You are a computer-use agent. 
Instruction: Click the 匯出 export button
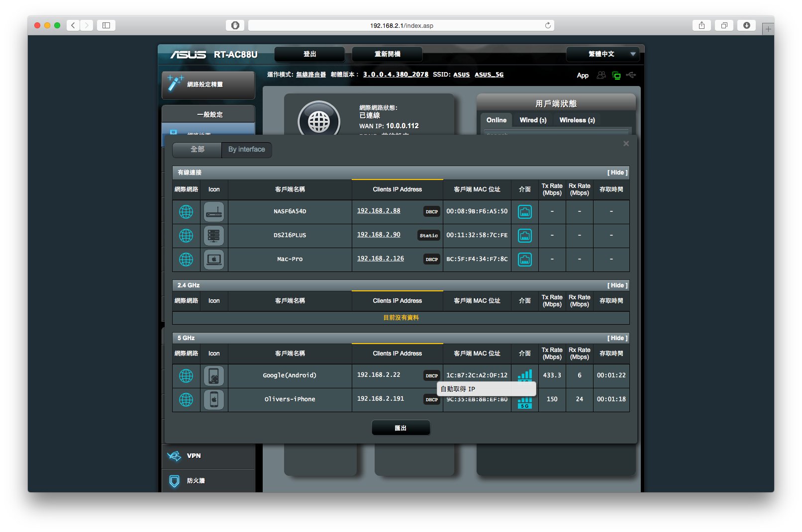401,428
